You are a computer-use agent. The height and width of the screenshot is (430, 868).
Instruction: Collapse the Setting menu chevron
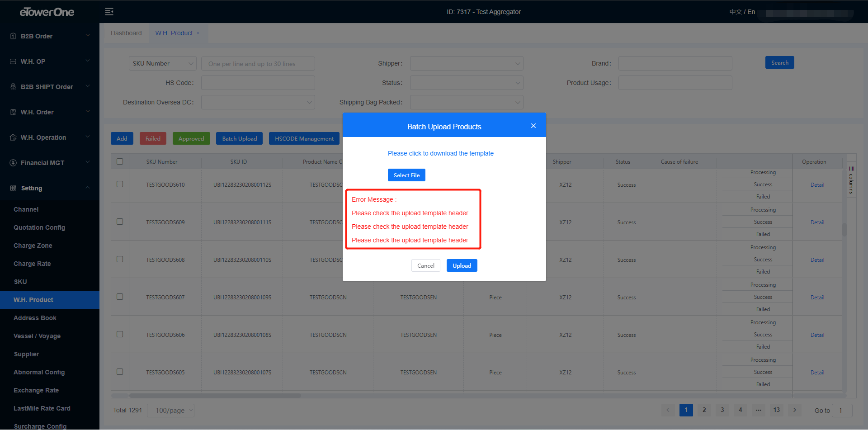(88, 188)
